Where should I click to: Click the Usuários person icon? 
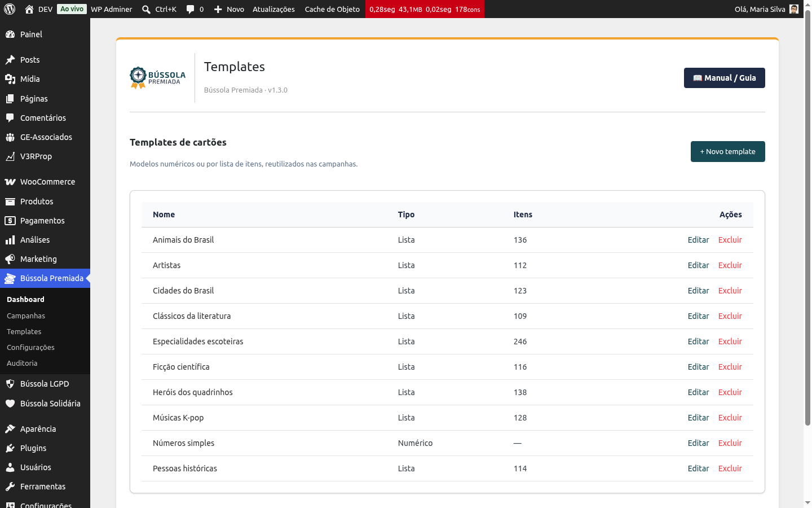coord(10,467)
